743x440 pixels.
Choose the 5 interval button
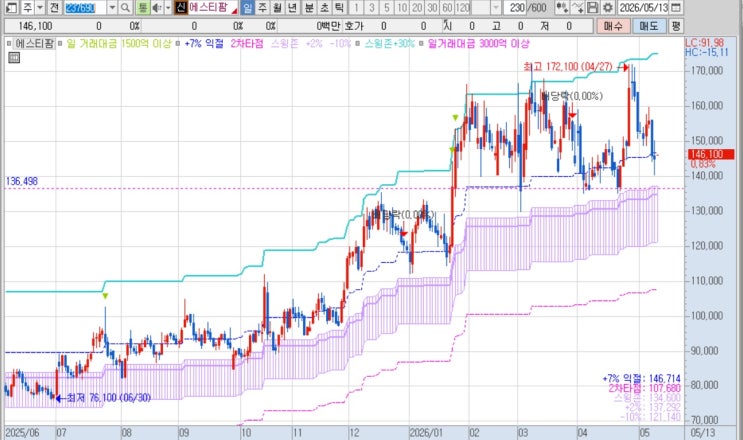(387, 8)
